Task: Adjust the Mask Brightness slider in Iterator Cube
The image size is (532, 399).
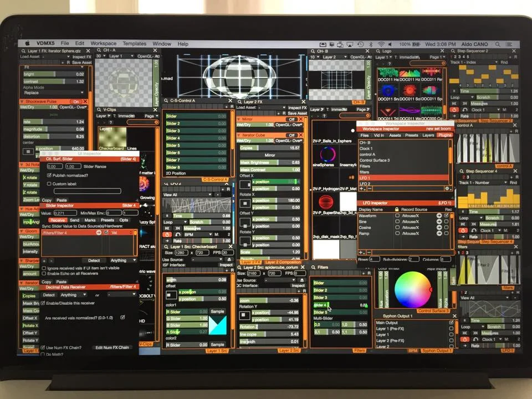Action: [270, 162]
